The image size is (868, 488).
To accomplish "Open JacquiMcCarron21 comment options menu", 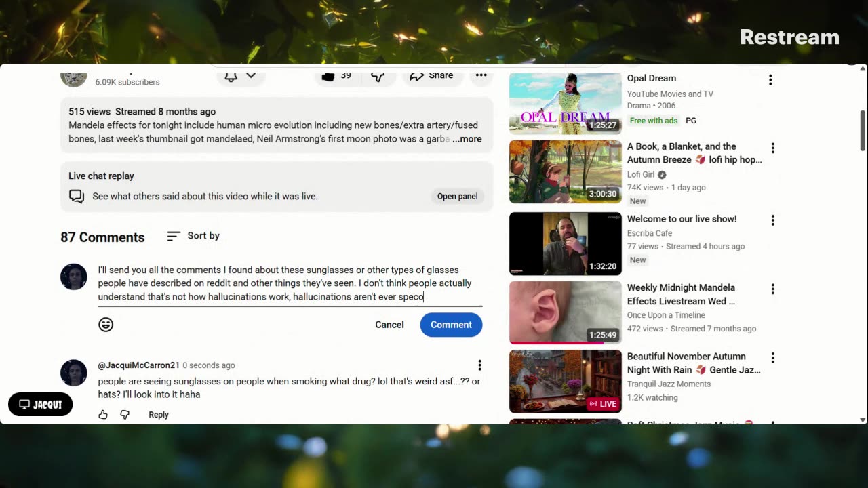I will point(479,365).
